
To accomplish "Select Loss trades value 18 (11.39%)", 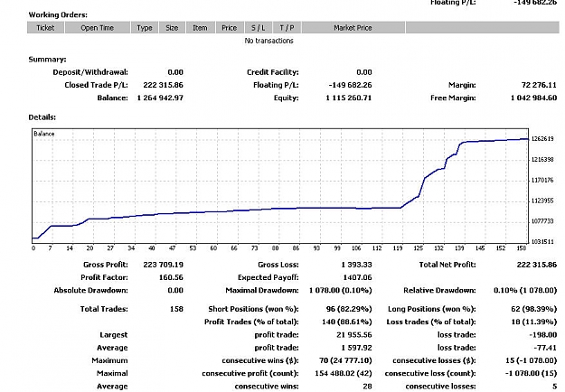I will [x=534, y=322].
